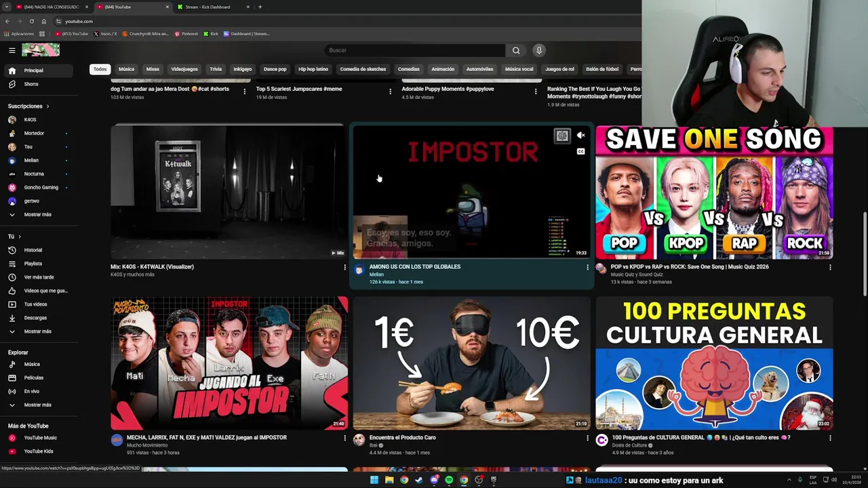Open options for Encuentra el Producto Caro
This screenshot has width=868, height=488.
587,438
